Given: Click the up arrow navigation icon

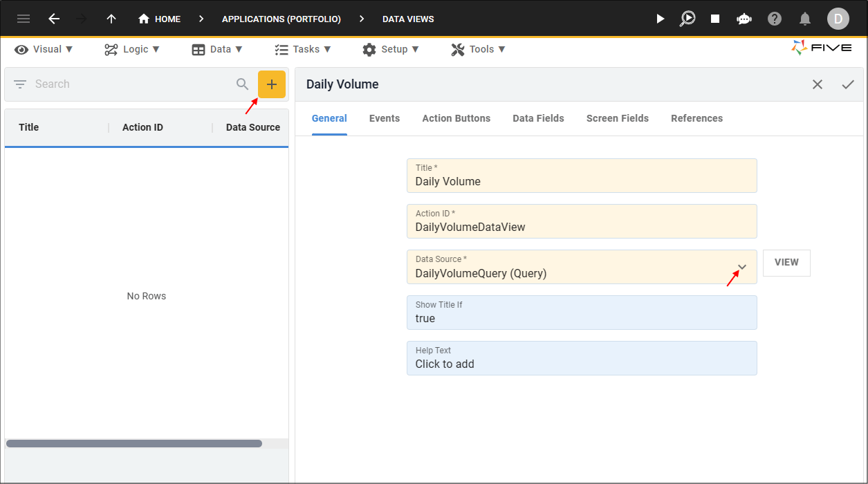Looking at the screenshot, I should [x=111, y=19].
